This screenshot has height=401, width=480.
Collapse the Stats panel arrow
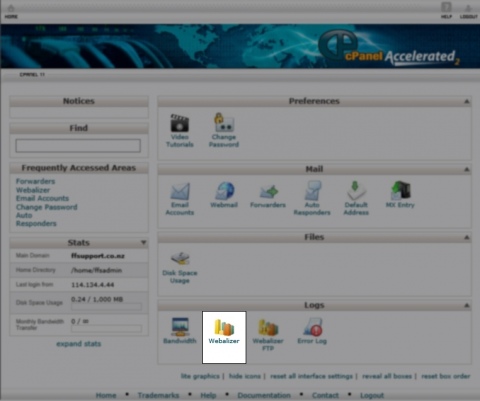143,242
